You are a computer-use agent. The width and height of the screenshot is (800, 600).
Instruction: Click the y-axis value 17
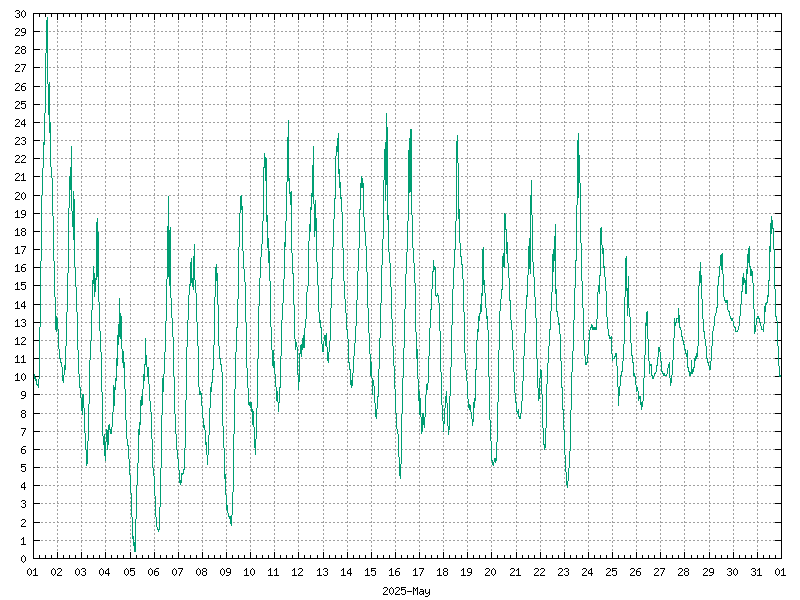click(20, 250)
